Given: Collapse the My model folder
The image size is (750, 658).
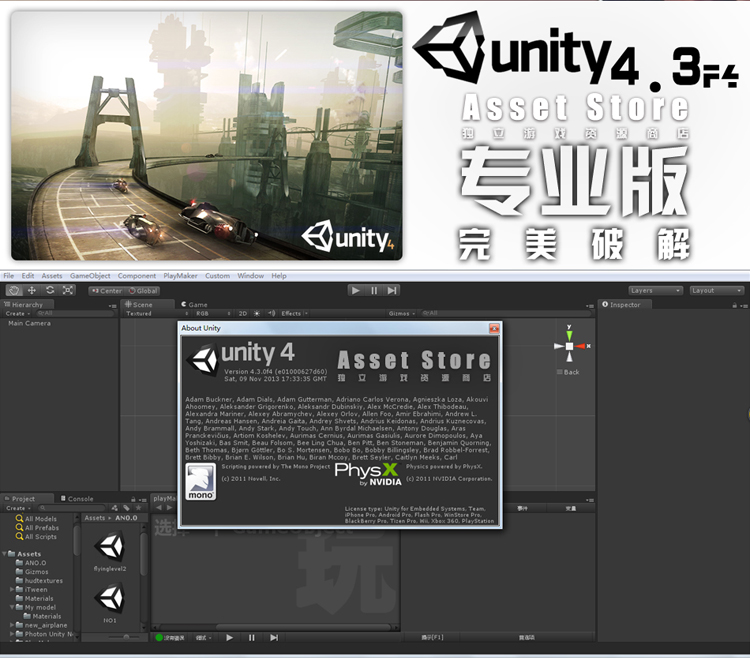Looking at the screenshot, I should click(x=12, y=607).
